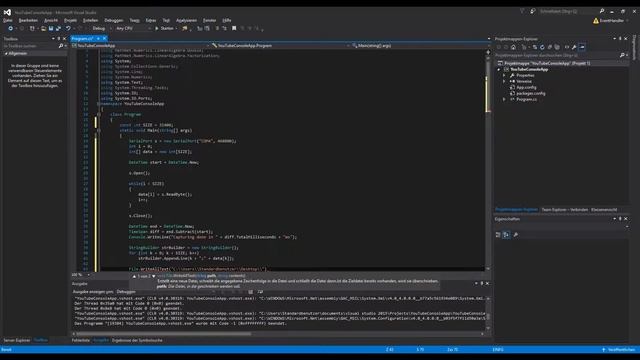Click the bookmark toolbar icon
Viewport: 640px width, 360px height.
coord(234,28)
